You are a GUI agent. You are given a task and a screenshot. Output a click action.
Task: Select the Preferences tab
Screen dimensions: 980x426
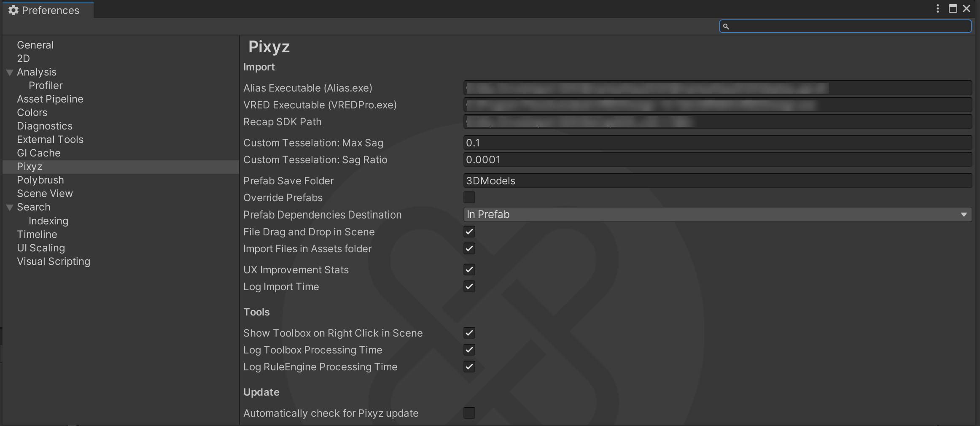[x=48, y=10]
